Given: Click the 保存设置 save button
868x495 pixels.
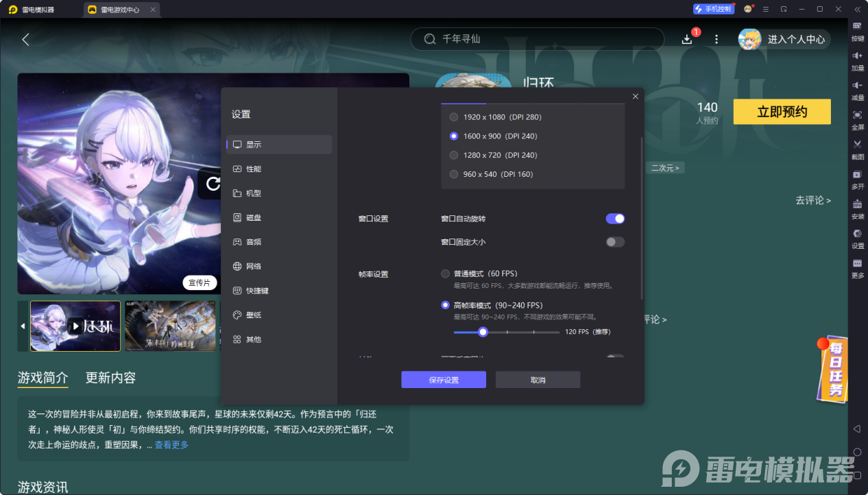Looking at the screenshot, I should tap(444, 380).
